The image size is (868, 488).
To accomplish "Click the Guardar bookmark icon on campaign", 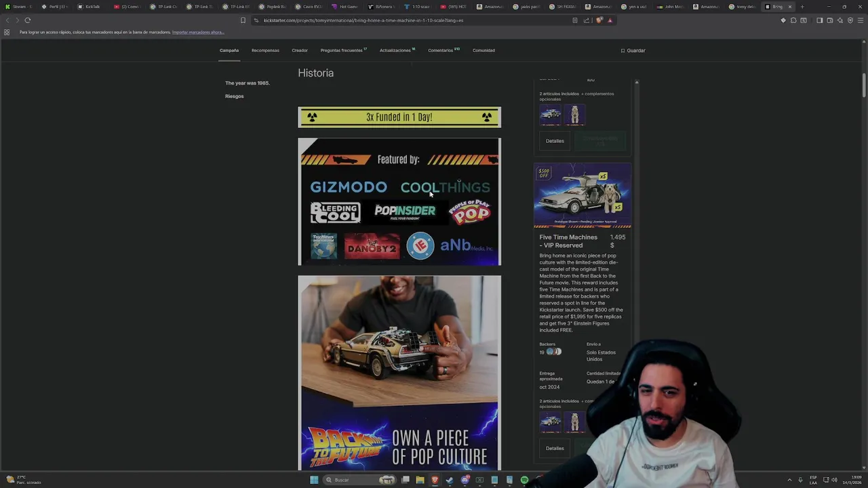I will [623, 50].
